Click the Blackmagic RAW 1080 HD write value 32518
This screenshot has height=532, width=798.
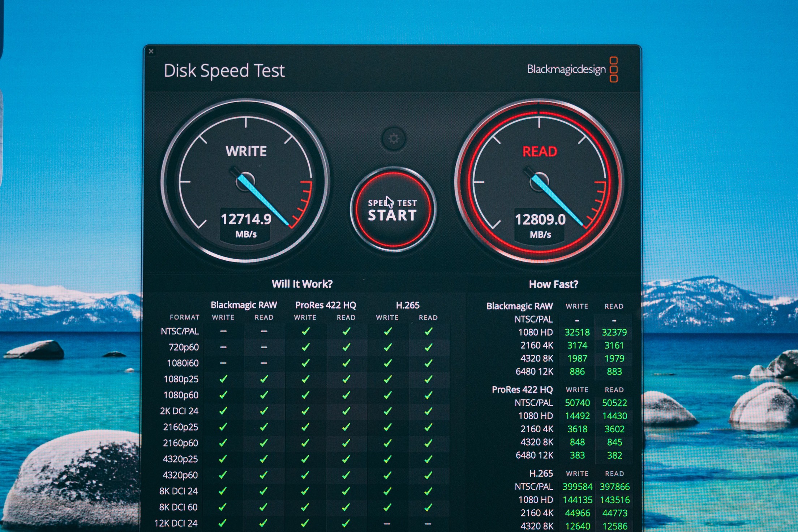577,332
